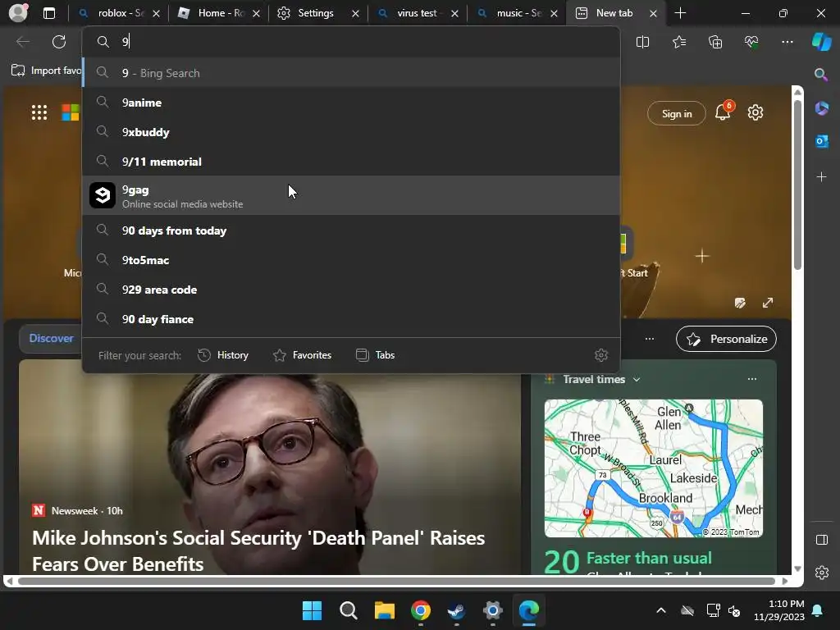This screenshot has width=840, height=630.
Task: Switch to the virus test tab
Action: pyautogui.click(x=418, y=13)
